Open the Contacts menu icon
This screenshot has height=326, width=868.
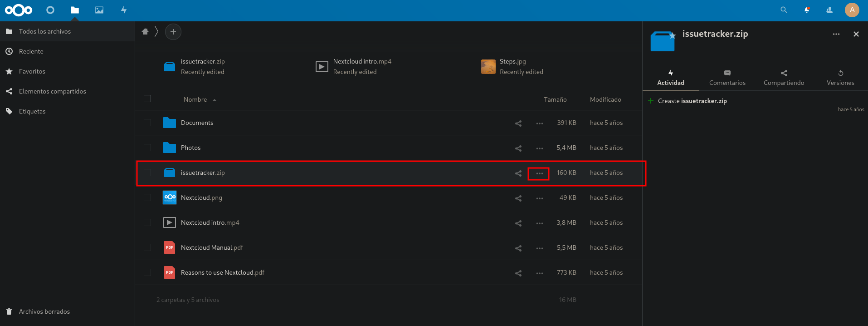[829, 10]
